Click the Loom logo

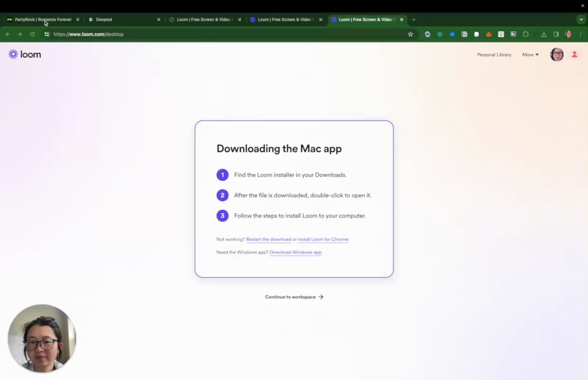click(x=25, y=54)
